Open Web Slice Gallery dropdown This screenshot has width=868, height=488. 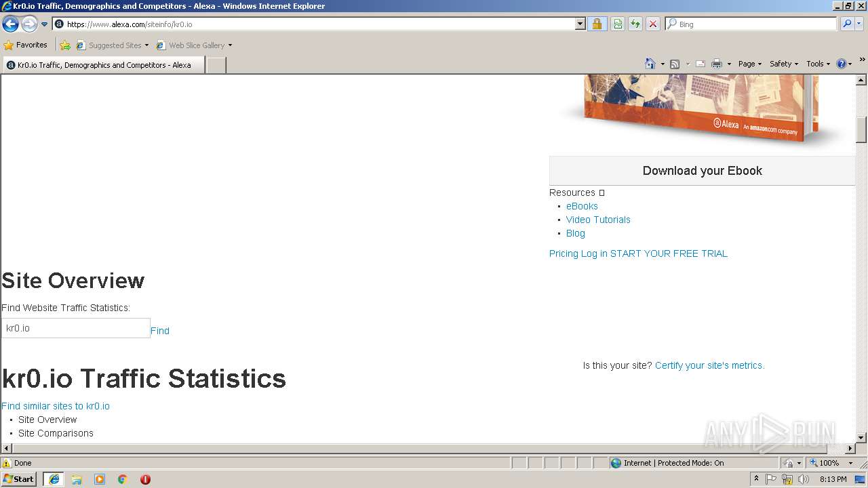coord(194,45)
